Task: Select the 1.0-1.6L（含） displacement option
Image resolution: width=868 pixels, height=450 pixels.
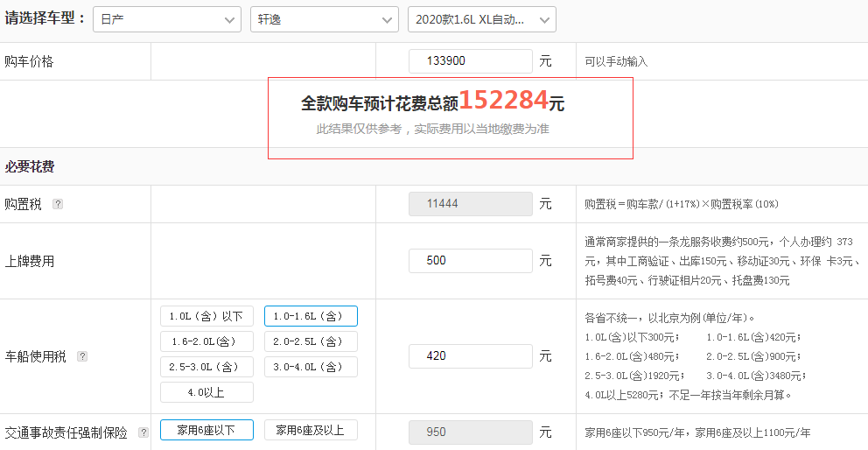Action: point(311,316)
